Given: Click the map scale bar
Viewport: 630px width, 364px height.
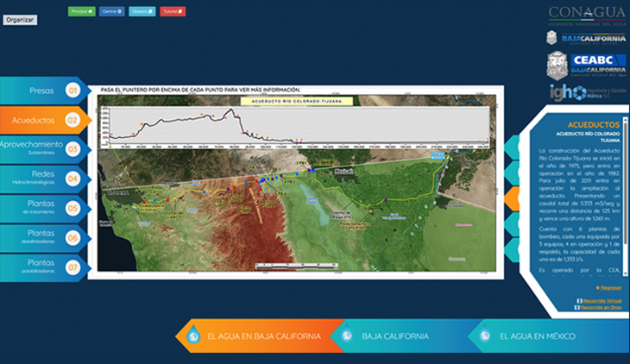Looking at the screenshot, I should (x=297, y=265).
